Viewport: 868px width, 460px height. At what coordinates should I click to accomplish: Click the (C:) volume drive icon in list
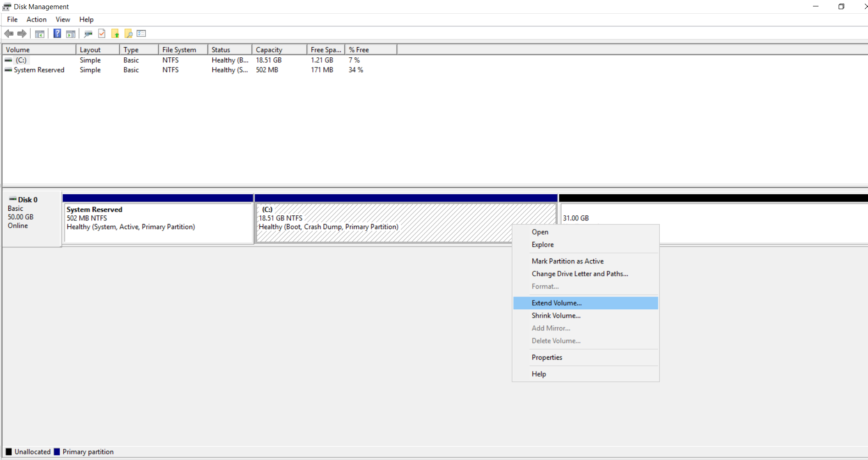[x=8, y=60]
